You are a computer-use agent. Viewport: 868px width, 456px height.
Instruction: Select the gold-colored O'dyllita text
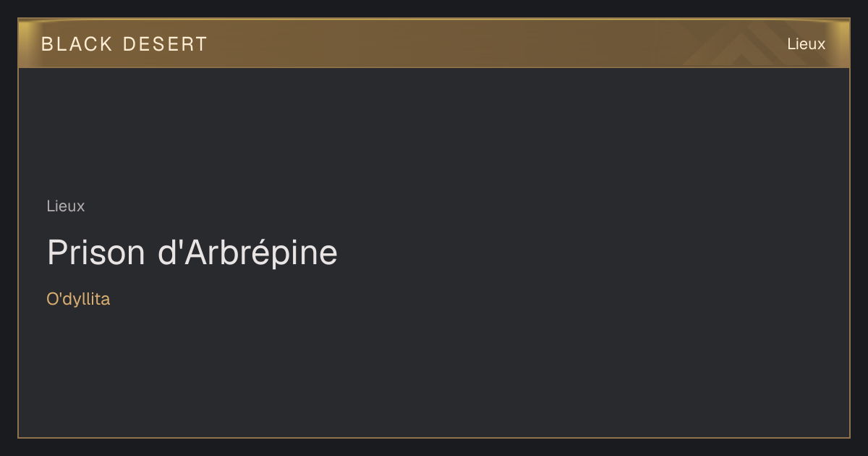[78, 299]
